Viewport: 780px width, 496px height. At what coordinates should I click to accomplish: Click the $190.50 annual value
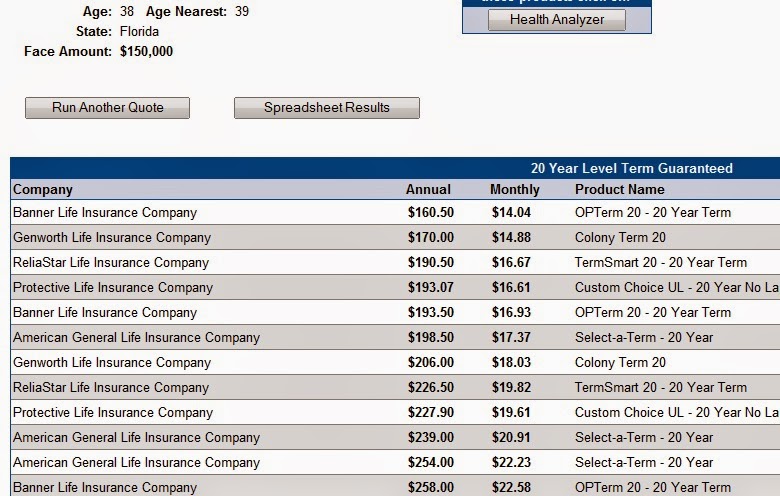click(431, 262)
